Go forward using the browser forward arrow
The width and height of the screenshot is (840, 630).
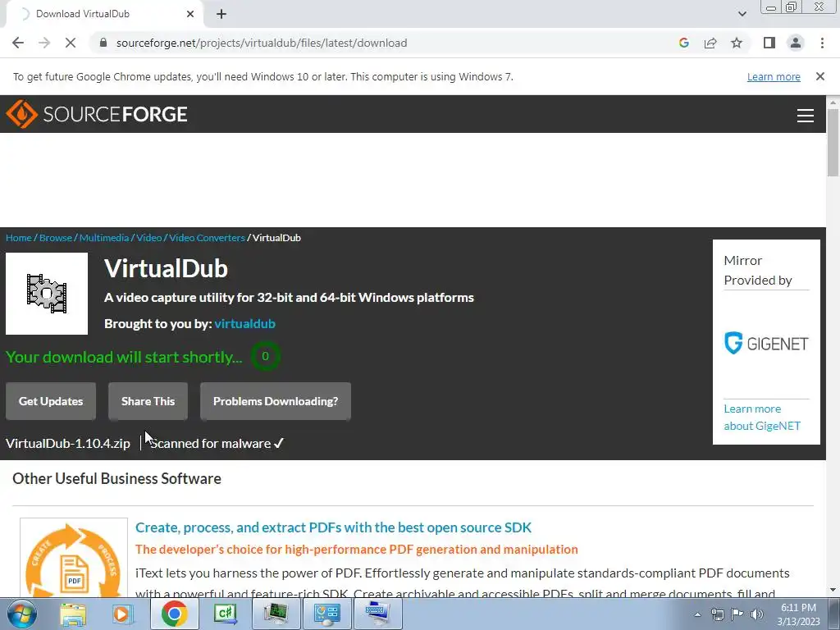point(44,43)
